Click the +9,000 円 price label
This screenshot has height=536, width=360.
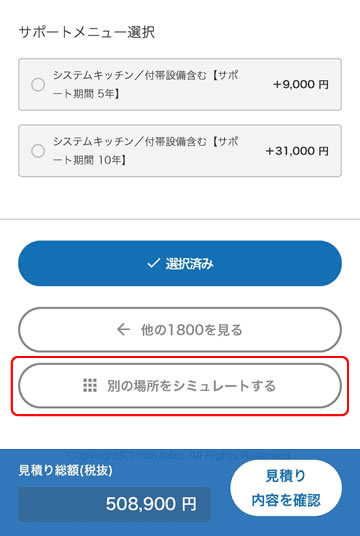301,84
